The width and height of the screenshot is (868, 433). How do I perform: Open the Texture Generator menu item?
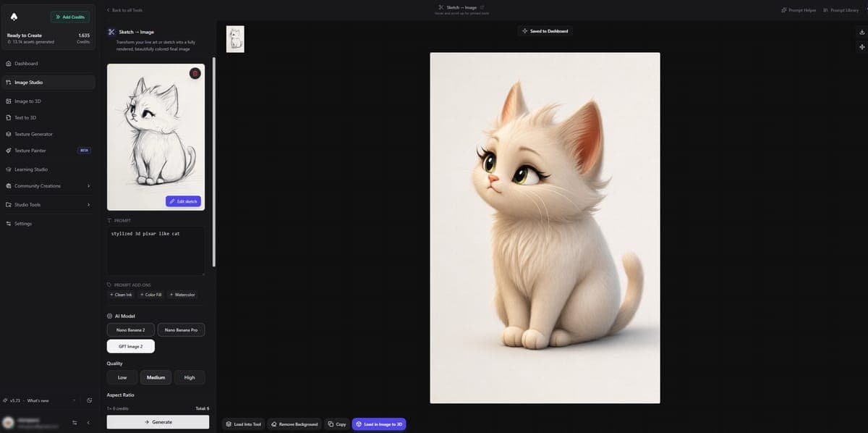point(48,134)
